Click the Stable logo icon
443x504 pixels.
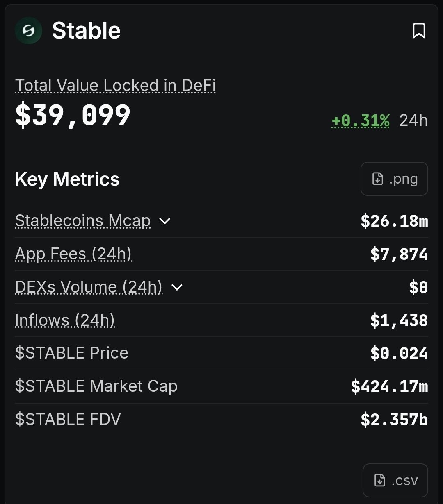[x=28, y=31]
